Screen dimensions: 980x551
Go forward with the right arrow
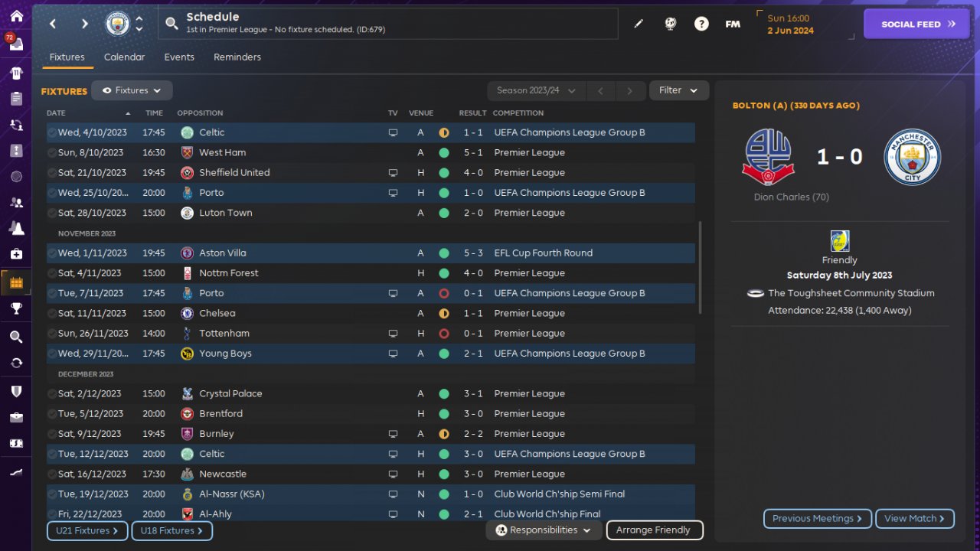click(84, 24)
